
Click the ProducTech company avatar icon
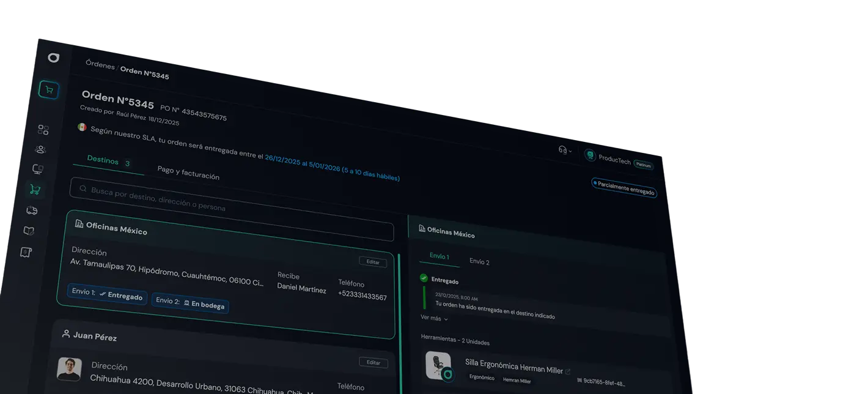click(x=590, y=155)
